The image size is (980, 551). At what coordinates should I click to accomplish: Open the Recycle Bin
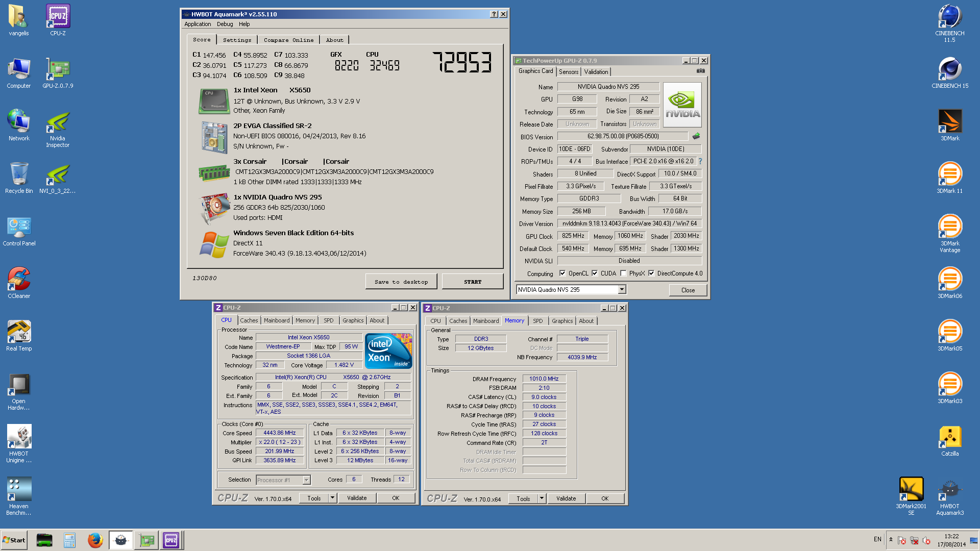point(19,178)
